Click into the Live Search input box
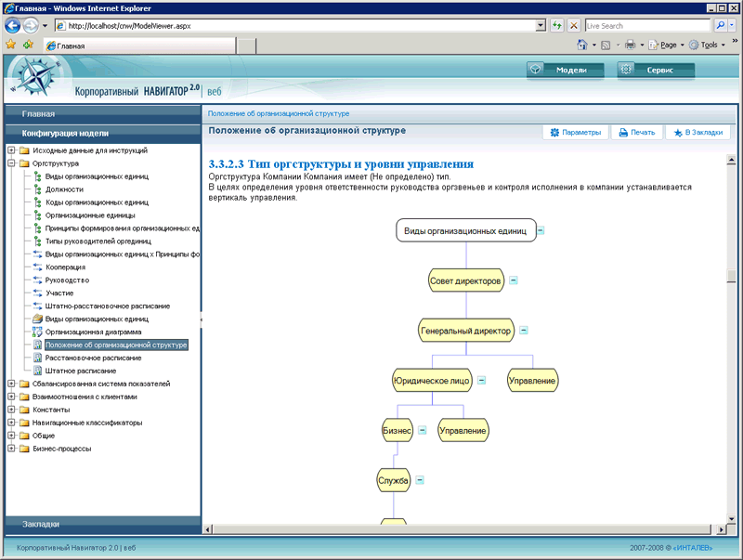The height and width of the screenshot is (560, 743). click(647, 26)
